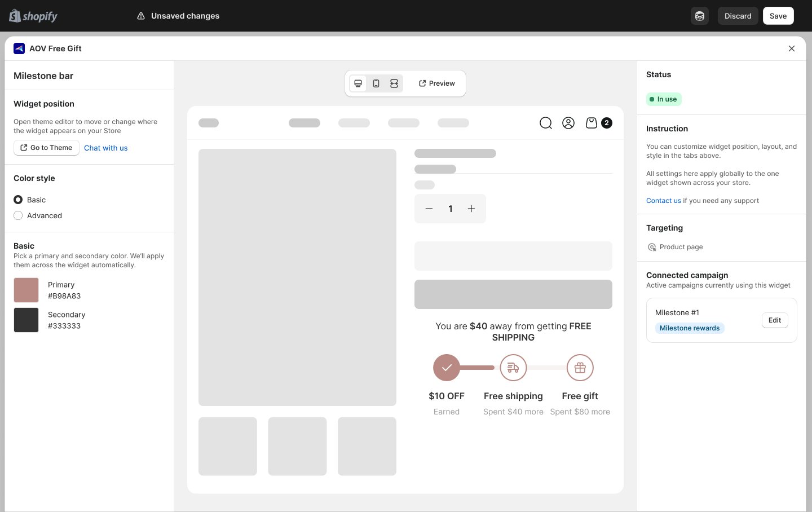812x512 pixels.
Task: Click the Shopify logo
Action: click(x=34, y=16)
